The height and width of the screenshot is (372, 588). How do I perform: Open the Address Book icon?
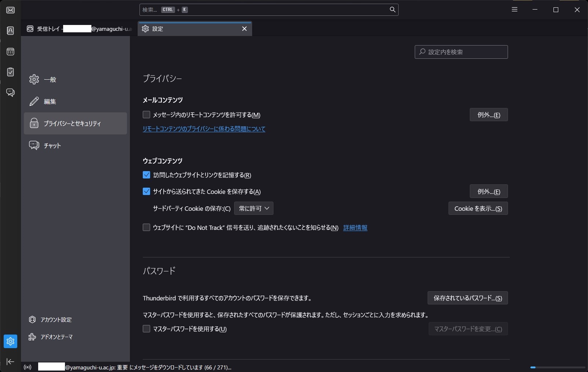(10, 30)
